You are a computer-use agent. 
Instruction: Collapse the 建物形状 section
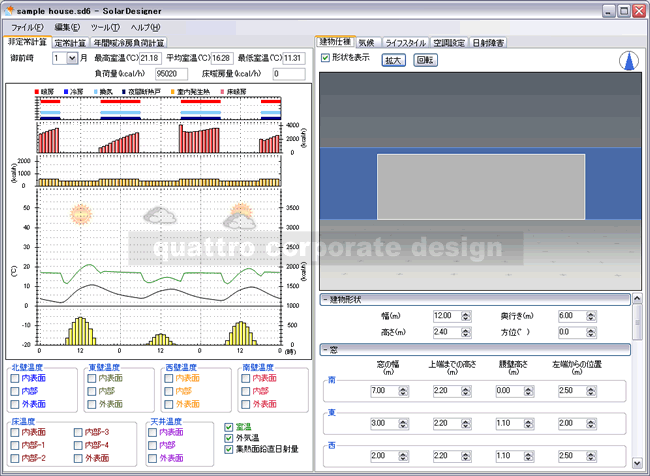tap(325, 299)
